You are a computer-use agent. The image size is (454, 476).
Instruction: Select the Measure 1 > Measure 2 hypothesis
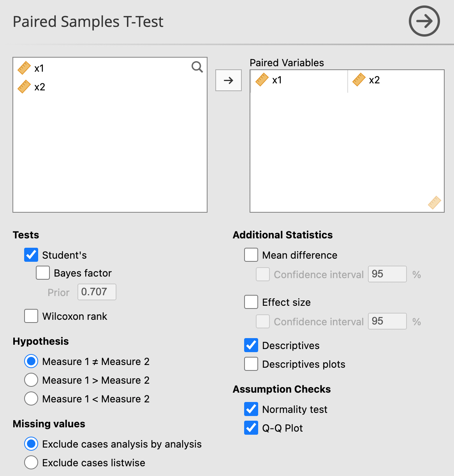click(31, 380)
